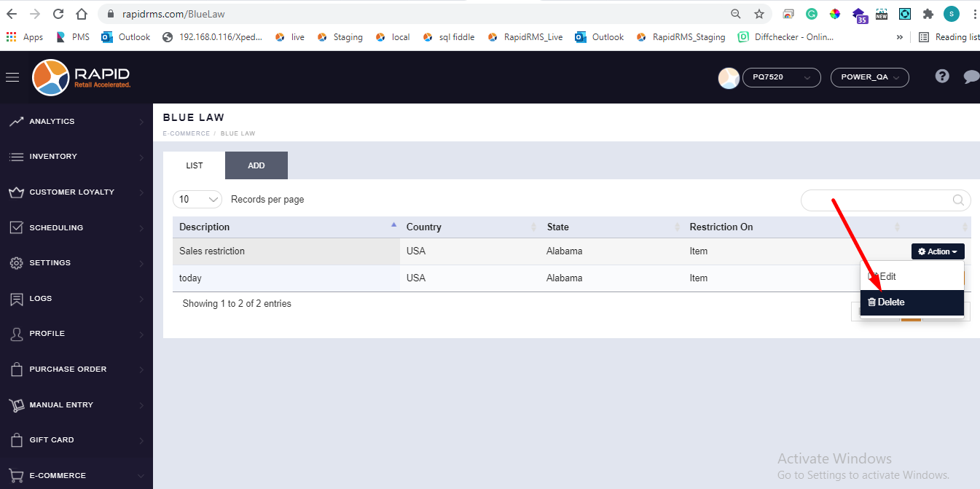
Task: Click the E-COMMERCE breadcrumb link
Action: 186,133
